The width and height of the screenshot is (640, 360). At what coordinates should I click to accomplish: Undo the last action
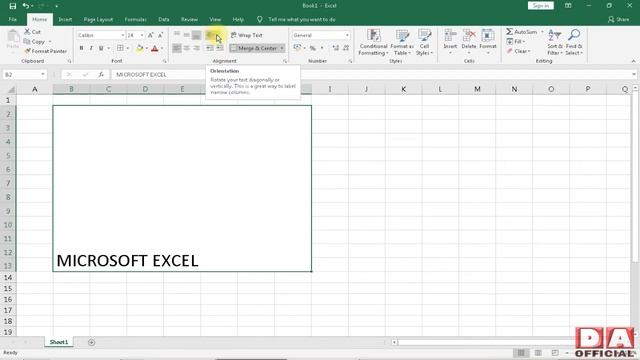[26, 6]
